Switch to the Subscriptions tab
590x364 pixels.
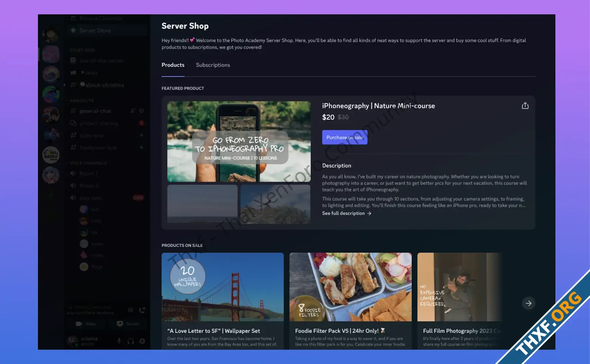(213, 65)
